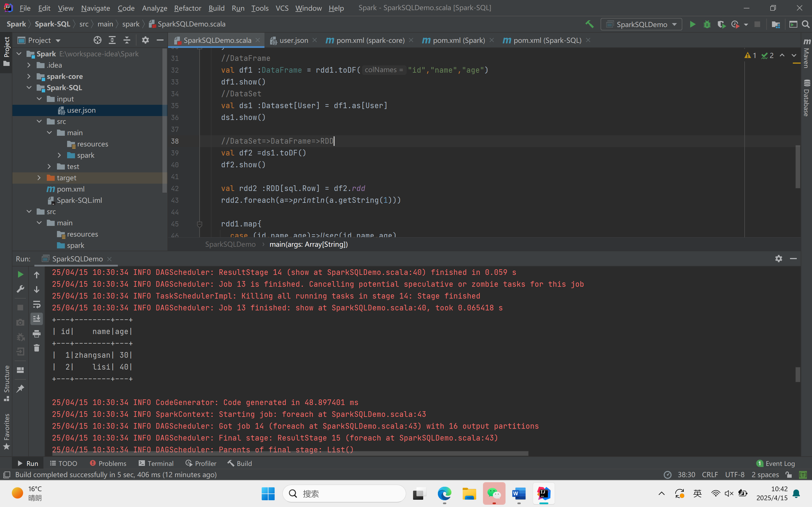Click the Rerun button in Run panel
812x507 pixels.
click(20, 275)
